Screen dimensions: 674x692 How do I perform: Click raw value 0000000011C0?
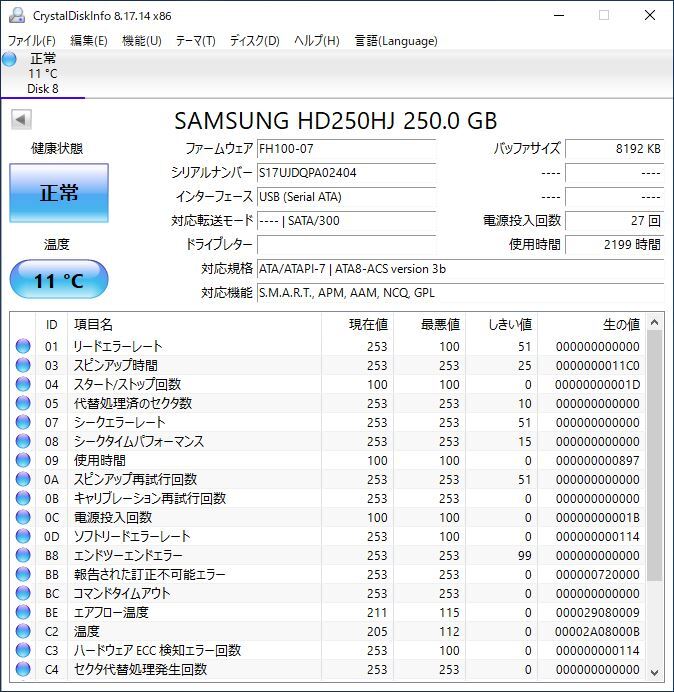click(598, 365)
